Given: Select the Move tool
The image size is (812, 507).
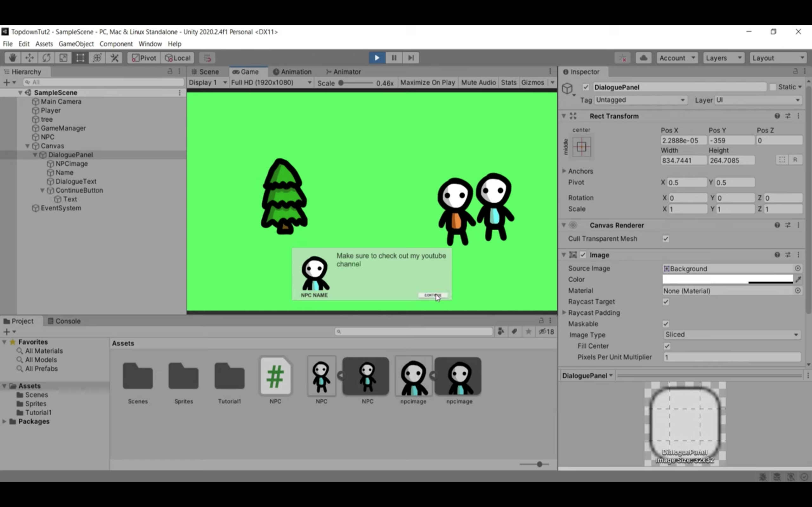Looking at the screenshot, I should [x=29, y=58].
